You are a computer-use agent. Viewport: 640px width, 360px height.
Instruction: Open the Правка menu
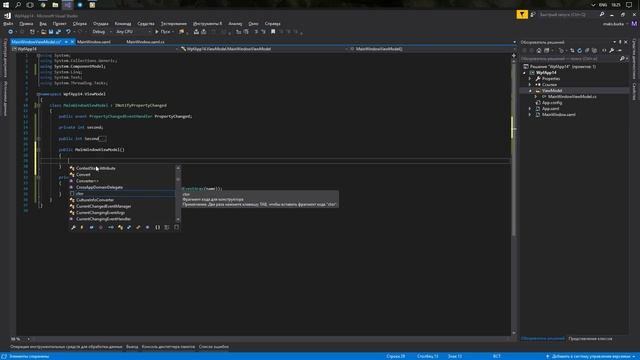tap(26, 24)
